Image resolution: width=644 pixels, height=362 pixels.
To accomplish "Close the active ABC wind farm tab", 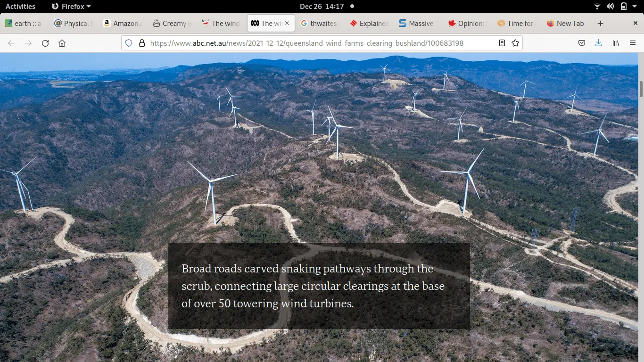I will coord(287,23).
